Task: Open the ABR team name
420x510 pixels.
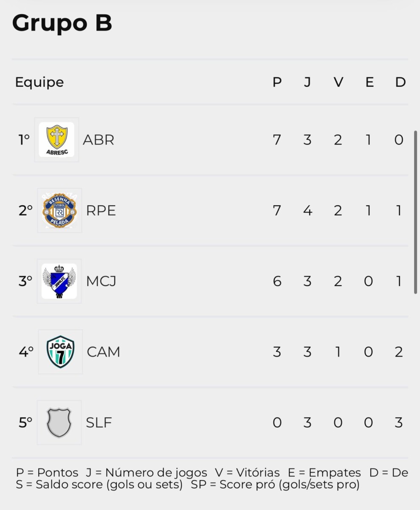Action: [99, 140]
